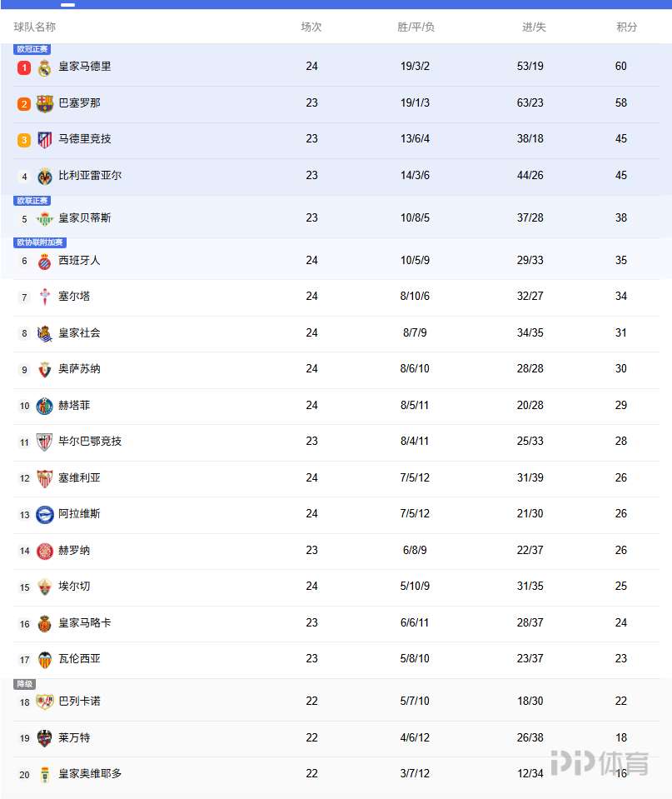The width and height of the screenshot is (672, 799).
Task: Click the Villarreal yellow crest icon
Action: [x=45, y=177]
